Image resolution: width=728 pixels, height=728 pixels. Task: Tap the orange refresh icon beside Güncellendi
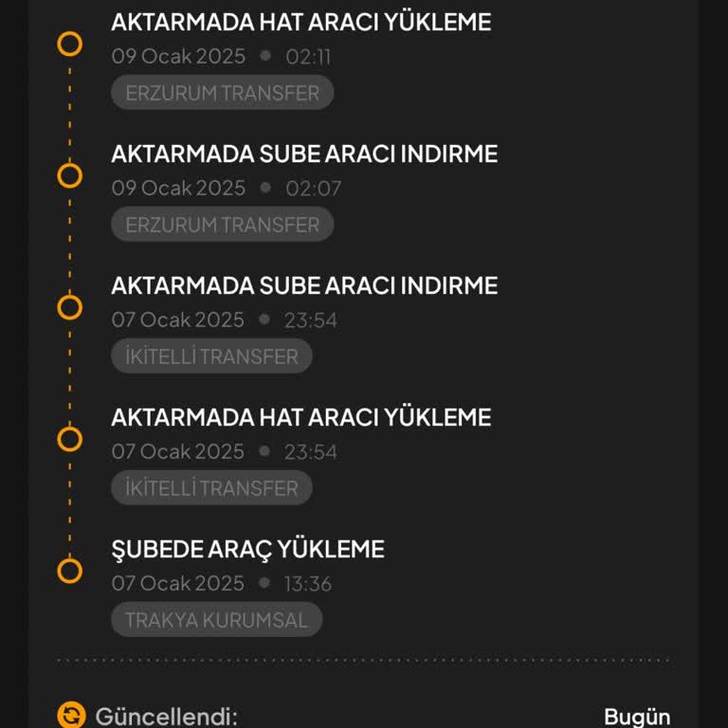71,716
